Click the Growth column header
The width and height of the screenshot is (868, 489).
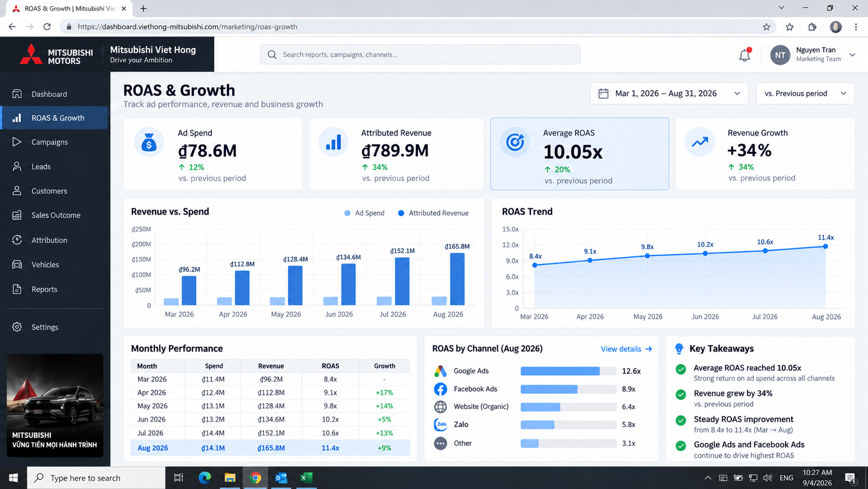[x=384, y=366]
